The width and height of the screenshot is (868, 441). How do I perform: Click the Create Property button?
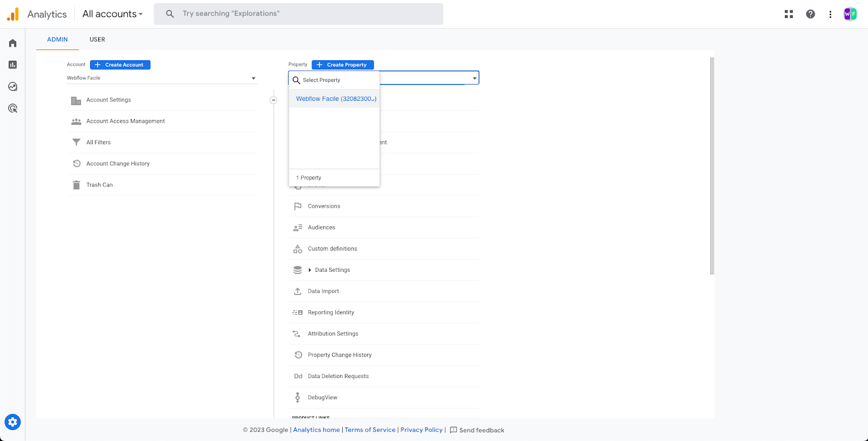tap(342, 65)
